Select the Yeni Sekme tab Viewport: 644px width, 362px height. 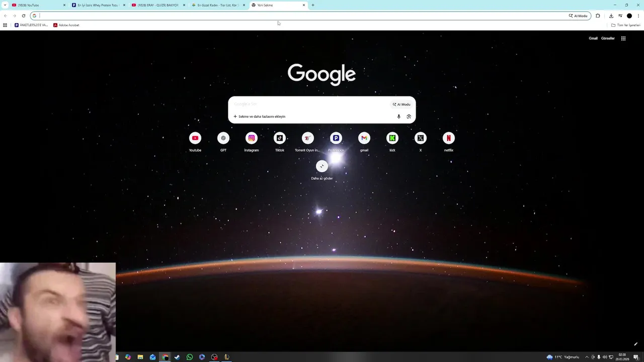pos(278,5)
